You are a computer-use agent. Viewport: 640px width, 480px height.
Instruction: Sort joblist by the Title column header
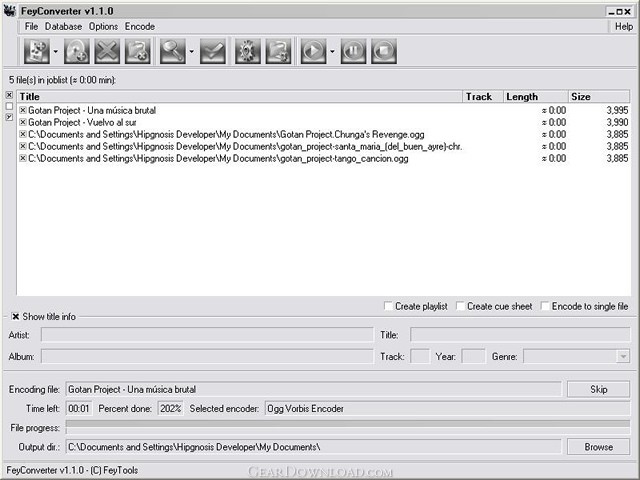point(240,97)
